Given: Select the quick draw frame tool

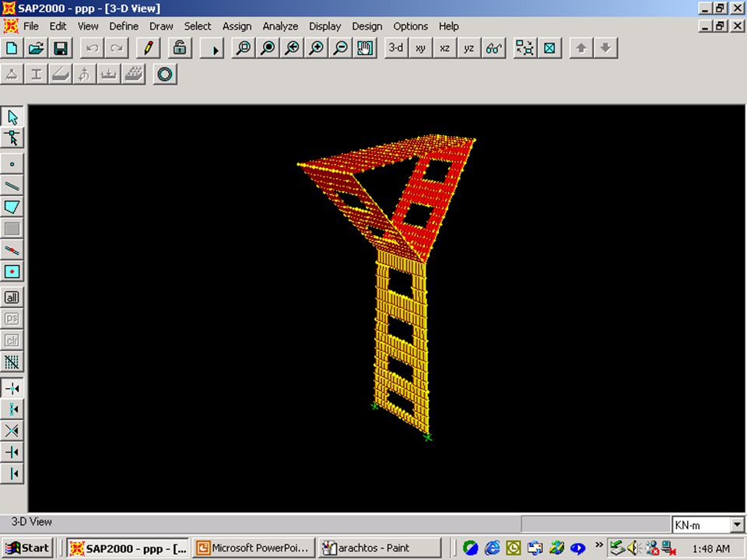Looking at the screenshot, I should (12, 250).
